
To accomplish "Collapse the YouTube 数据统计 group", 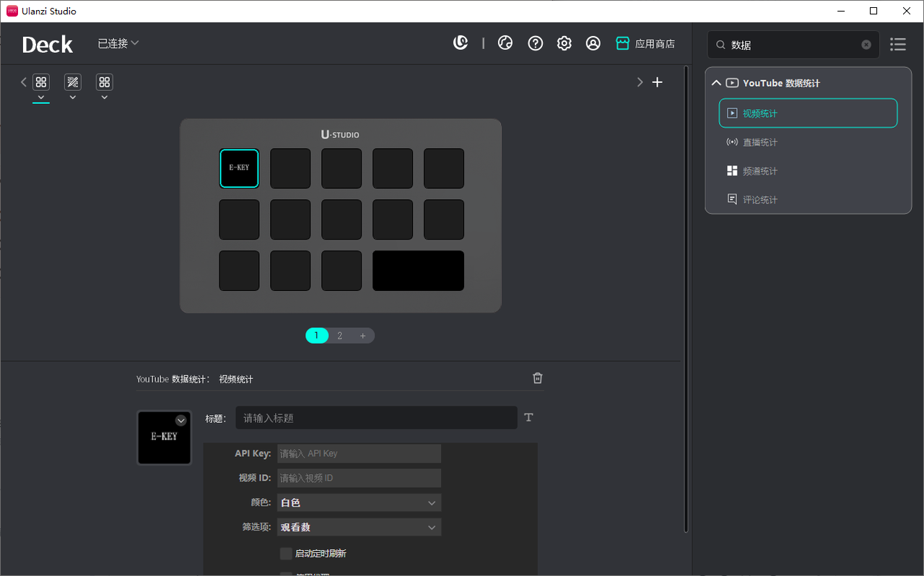I will 716,83.
